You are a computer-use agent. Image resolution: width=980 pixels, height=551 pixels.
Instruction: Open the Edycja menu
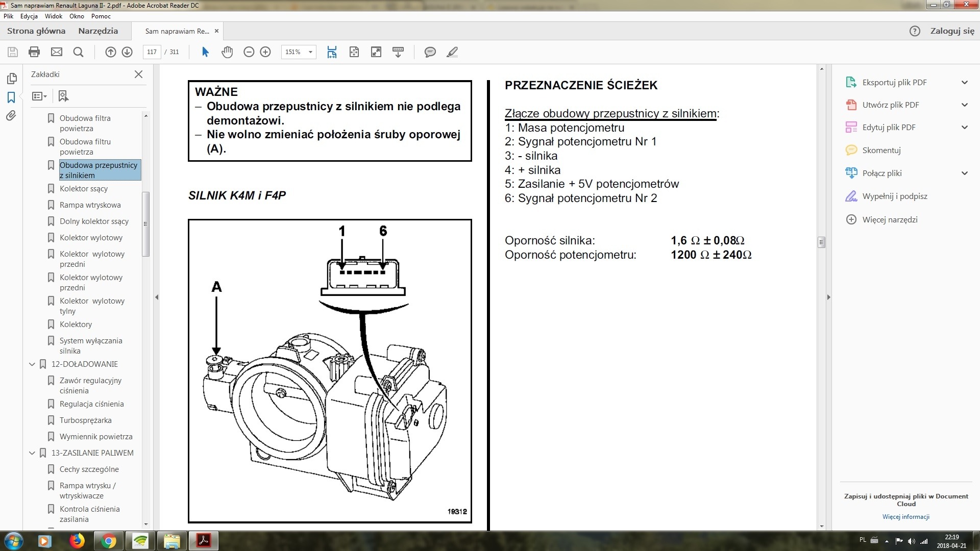coord(29,16)
